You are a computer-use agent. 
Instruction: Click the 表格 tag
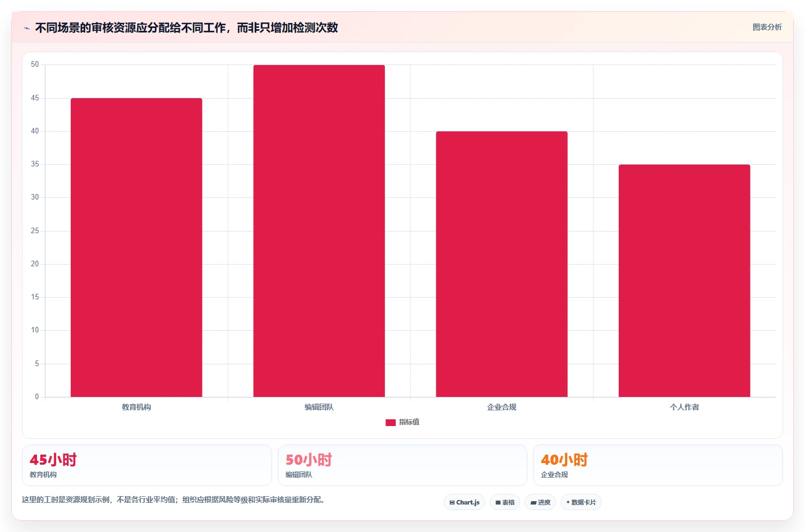(x=505, y=502)
